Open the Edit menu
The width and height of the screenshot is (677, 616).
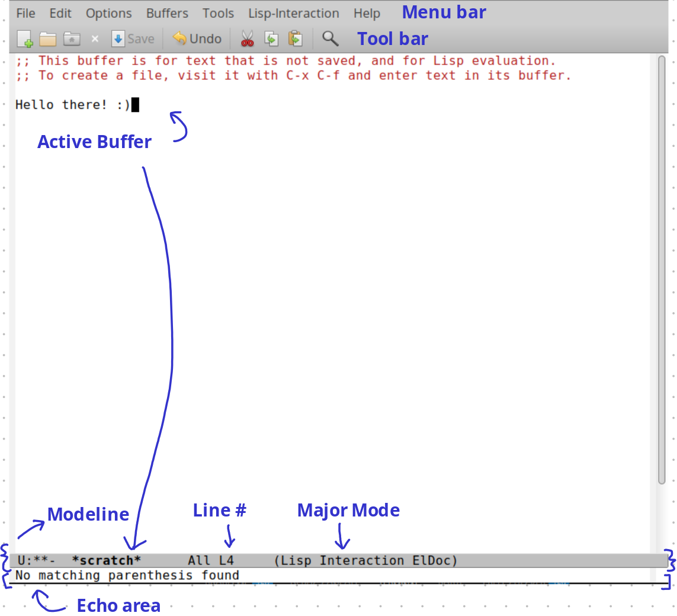pos(60,12)
